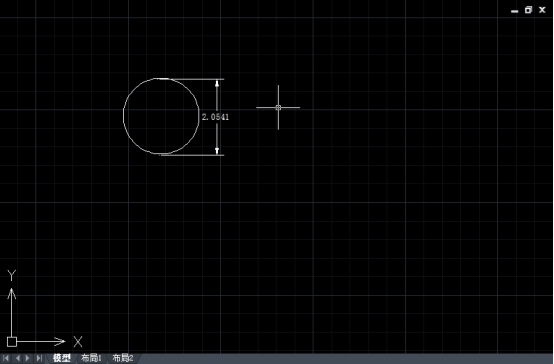554x364 pixels.
Task: Select the top dimension arrowhead
Action: point(217,83)
